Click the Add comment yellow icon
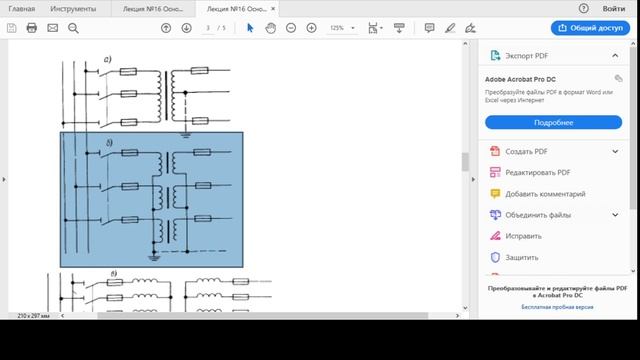640x360 pixels. (x=495, y=194)
